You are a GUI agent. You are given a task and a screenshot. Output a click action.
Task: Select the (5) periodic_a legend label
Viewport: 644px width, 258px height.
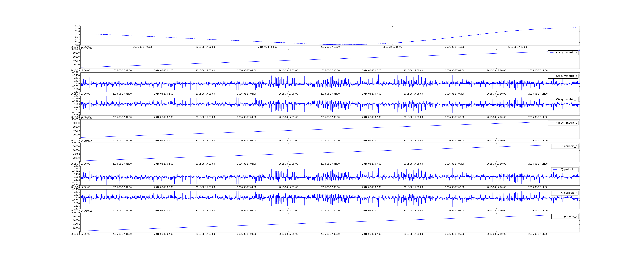[x=568, y=146]
